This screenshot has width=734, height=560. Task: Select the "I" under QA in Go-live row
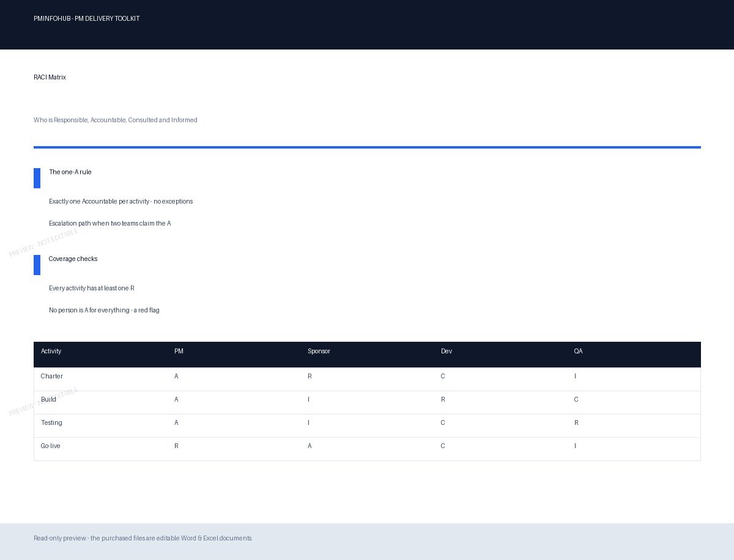(575, 446)
